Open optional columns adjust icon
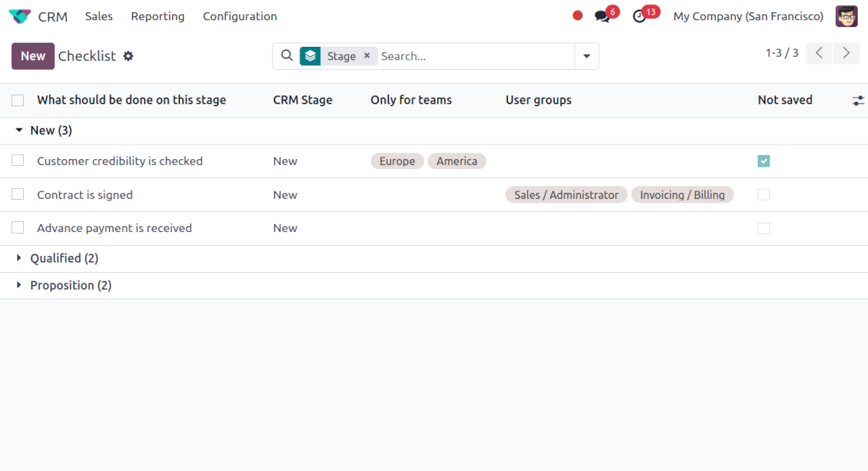 click(x=858, y=101)
